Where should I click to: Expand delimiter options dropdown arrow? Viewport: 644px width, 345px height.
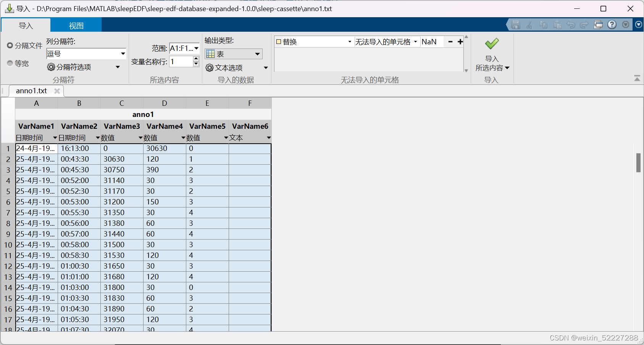pyautogui.click(x=118, y=67)
